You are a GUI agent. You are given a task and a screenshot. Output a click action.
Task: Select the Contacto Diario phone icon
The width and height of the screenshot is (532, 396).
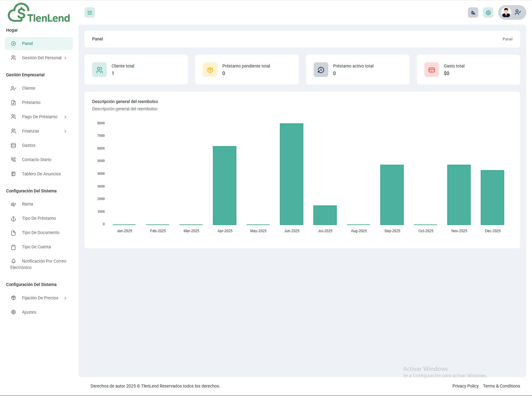13,160
